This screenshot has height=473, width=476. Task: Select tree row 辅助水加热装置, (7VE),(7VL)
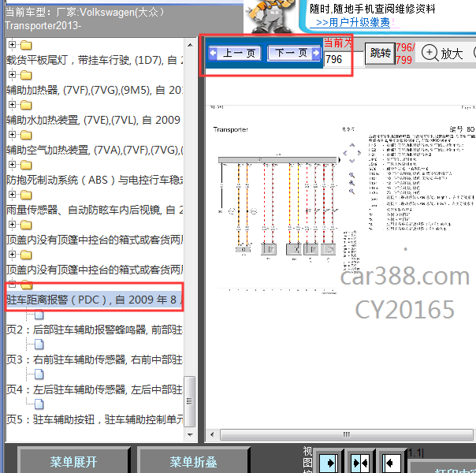95,120
